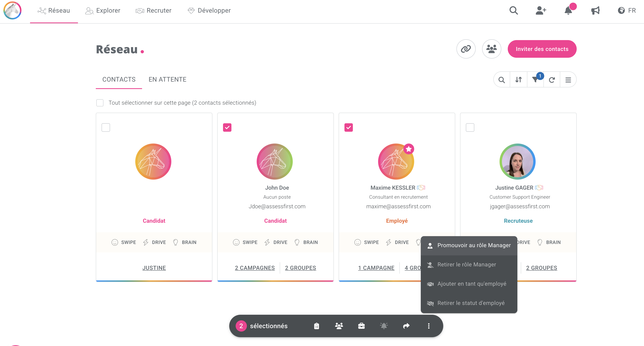Toggle the select all on this page checkbox
644x346 pixels.
click(100, 103)
